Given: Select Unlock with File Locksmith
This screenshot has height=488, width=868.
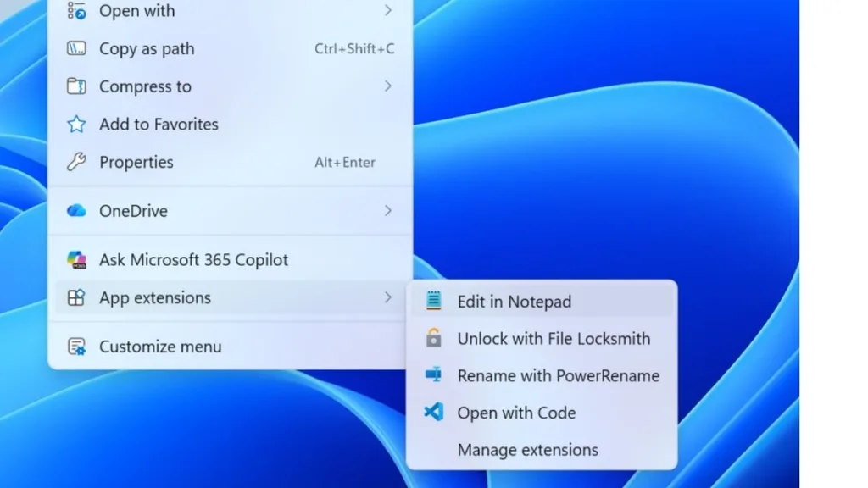Looking at the screenshot, I should pyautogui.click(x=542, y=338).
